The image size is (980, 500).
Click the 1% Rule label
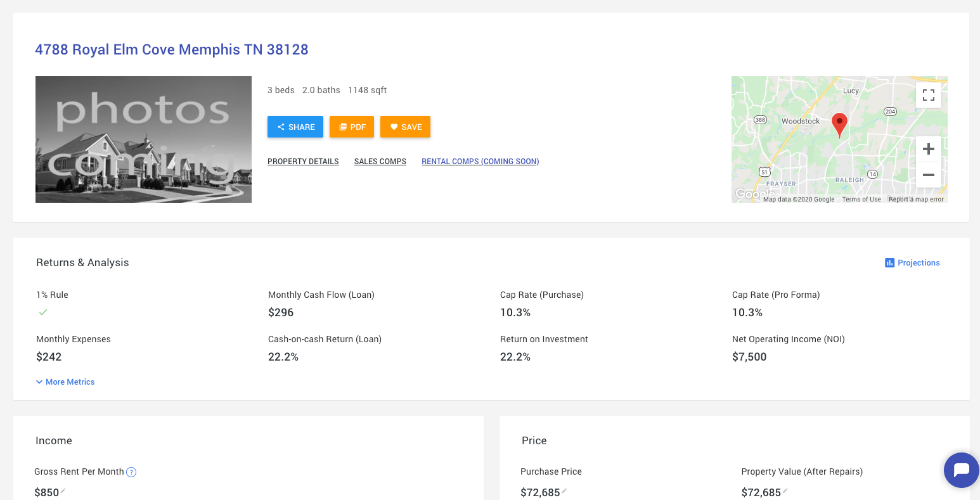pos(52,295)
